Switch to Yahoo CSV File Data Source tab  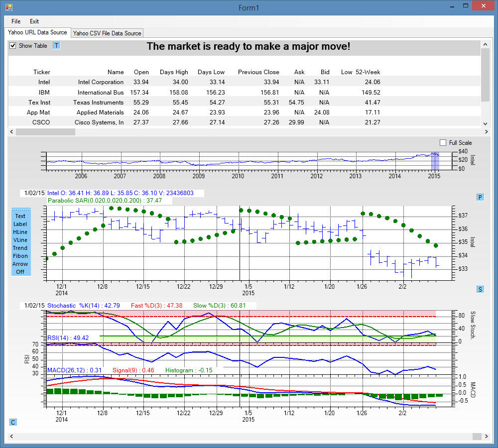point(107,33)
